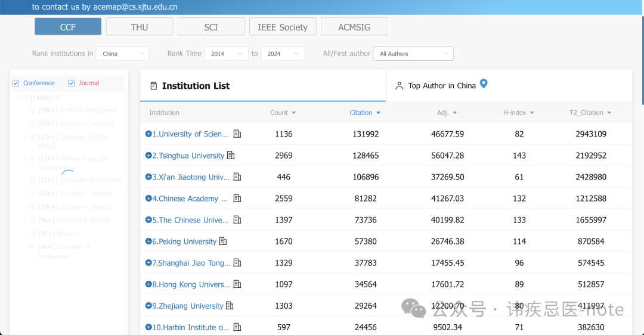This screenshot has width=644, height=335.
Task: Open building icon for Hong Kong University row
Action: 237,284
